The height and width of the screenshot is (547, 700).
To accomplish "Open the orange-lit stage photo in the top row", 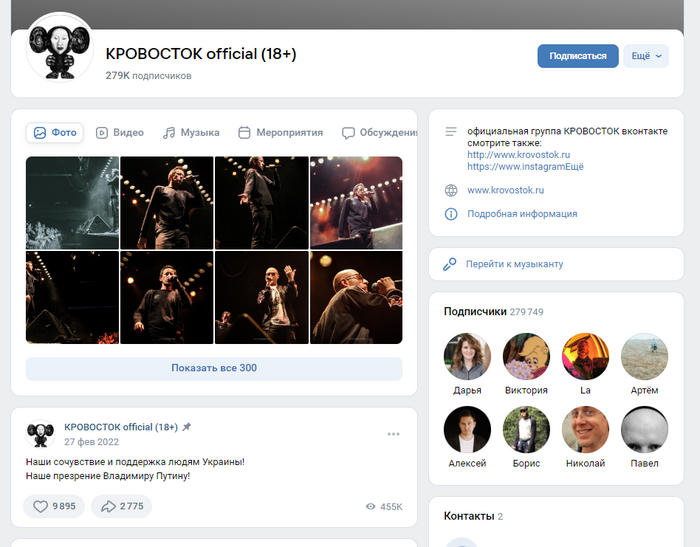I will [x=356, y=203].
